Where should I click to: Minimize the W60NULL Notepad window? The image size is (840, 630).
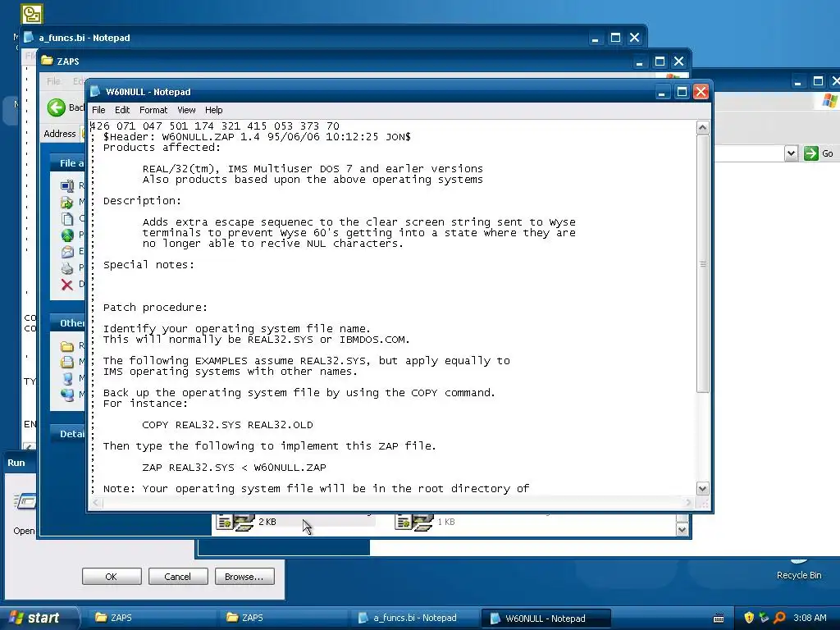662,92
